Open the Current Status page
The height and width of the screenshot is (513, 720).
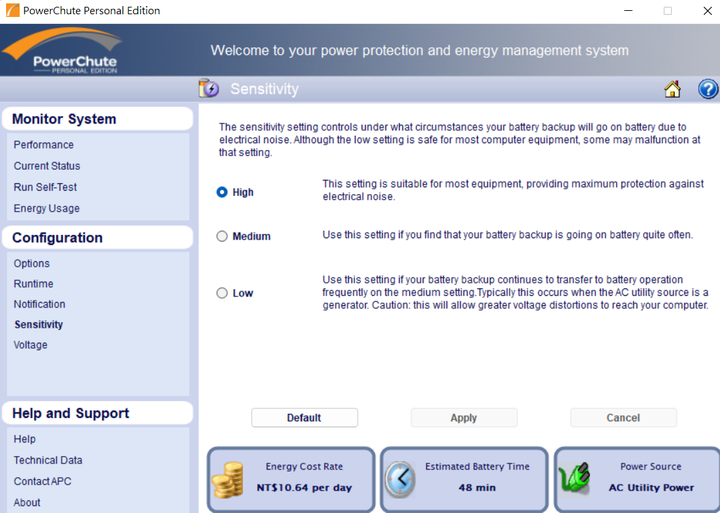47,166
